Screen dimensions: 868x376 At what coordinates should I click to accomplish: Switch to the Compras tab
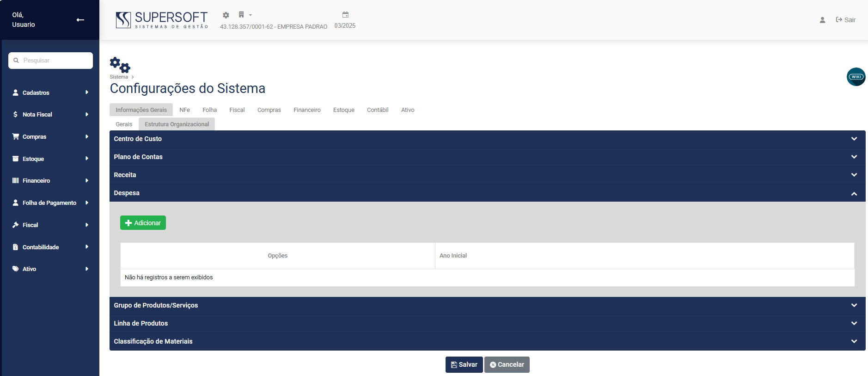(269, 110)
